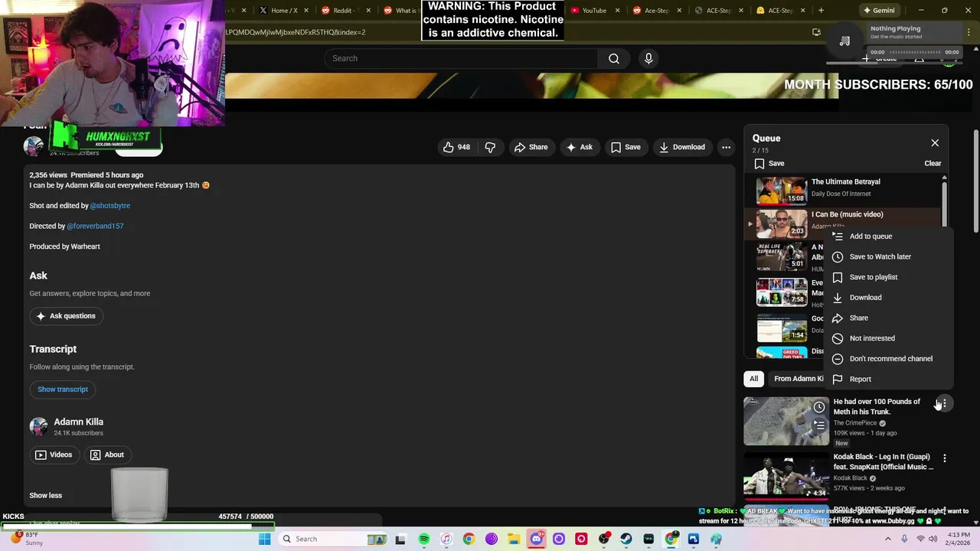This screenshot has height=551, width=980.
Task: Focus the YouTube search field
Action: pyautogui.click(x=461, y=58)
